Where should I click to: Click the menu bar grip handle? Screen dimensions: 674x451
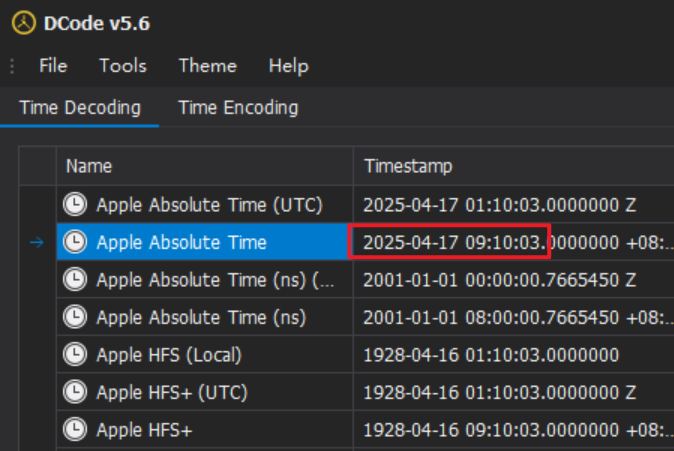(x=12, y=66)
